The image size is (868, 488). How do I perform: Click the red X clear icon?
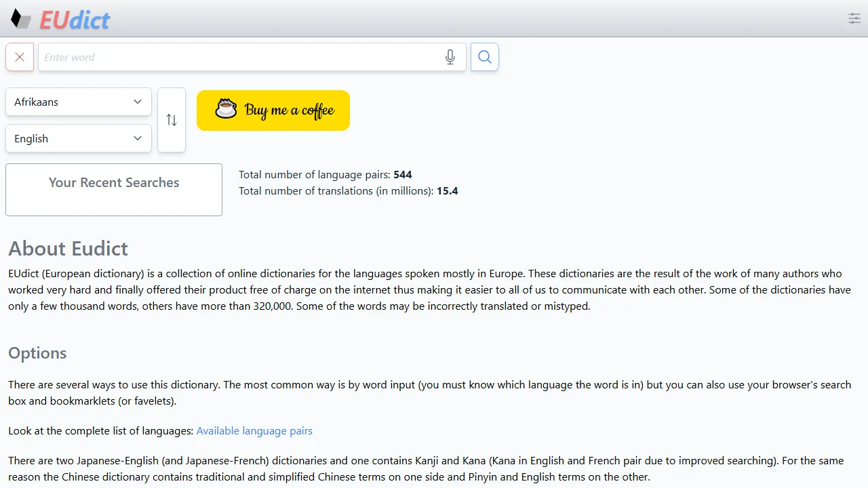(20, 57)
